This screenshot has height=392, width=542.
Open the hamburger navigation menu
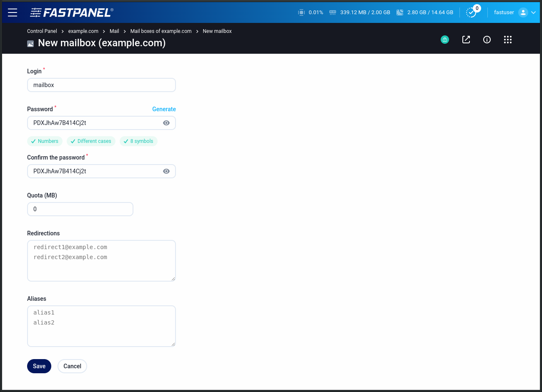tap(13, 12)
